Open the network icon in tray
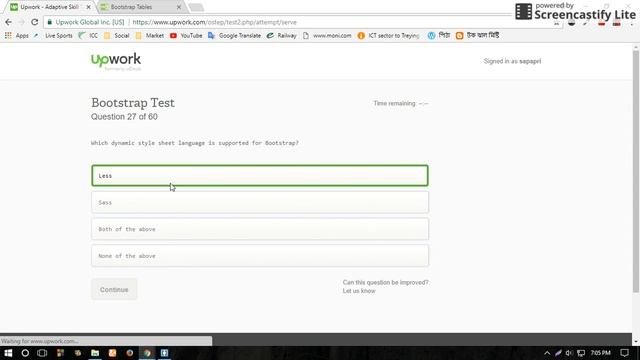Viewport: 640px width, 360px height. pos(581,353)
